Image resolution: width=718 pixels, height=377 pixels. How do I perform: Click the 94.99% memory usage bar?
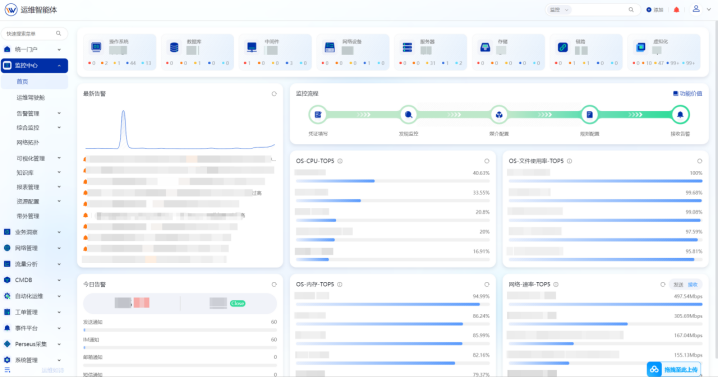(392, 304)
